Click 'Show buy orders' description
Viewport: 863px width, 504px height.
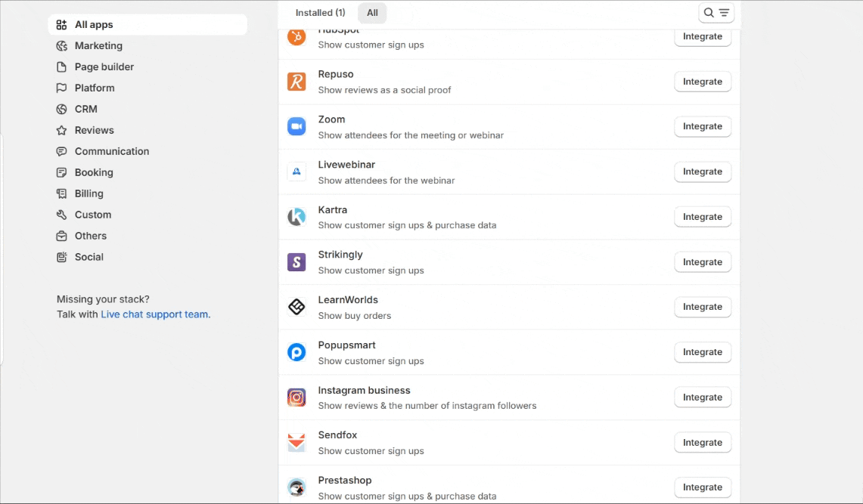click(355, 316)
